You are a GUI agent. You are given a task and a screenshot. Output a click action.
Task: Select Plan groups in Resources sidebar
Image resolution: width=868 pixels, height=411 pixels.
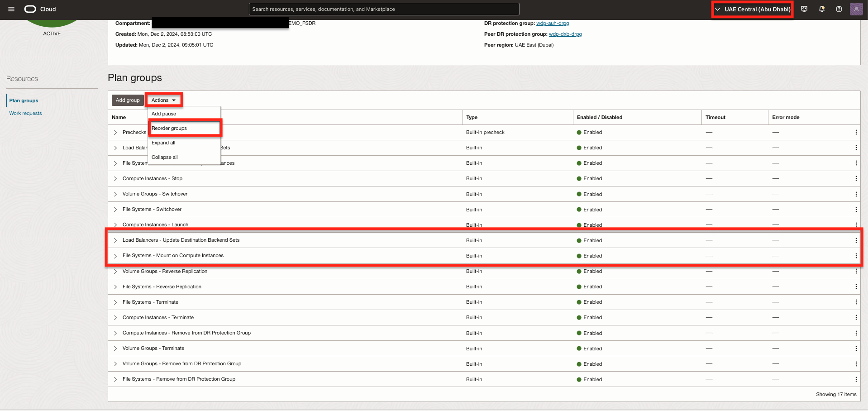pos(24,100)
